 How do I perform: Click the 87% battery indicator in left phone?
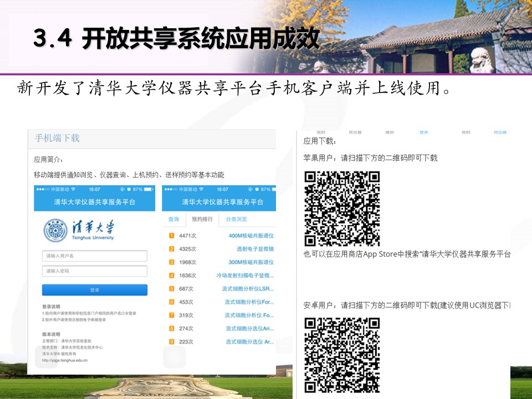click(142, 189)
